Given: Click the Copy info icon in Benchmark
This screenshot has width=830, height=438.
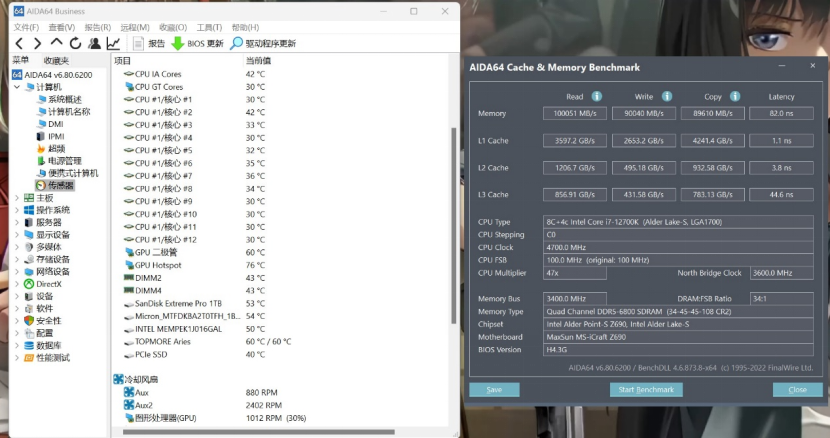Looking at the screenshot, I should [735, 96].
